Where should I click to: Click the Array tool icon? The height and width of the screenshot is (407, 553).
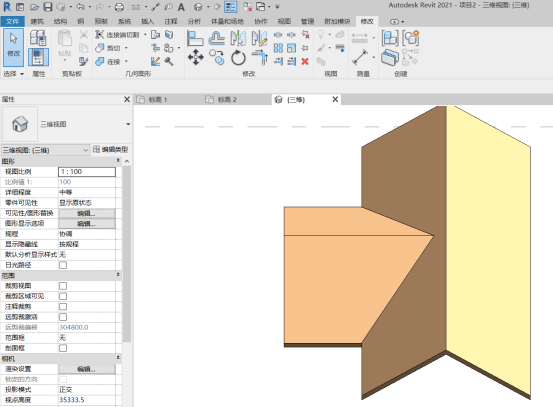278,48
